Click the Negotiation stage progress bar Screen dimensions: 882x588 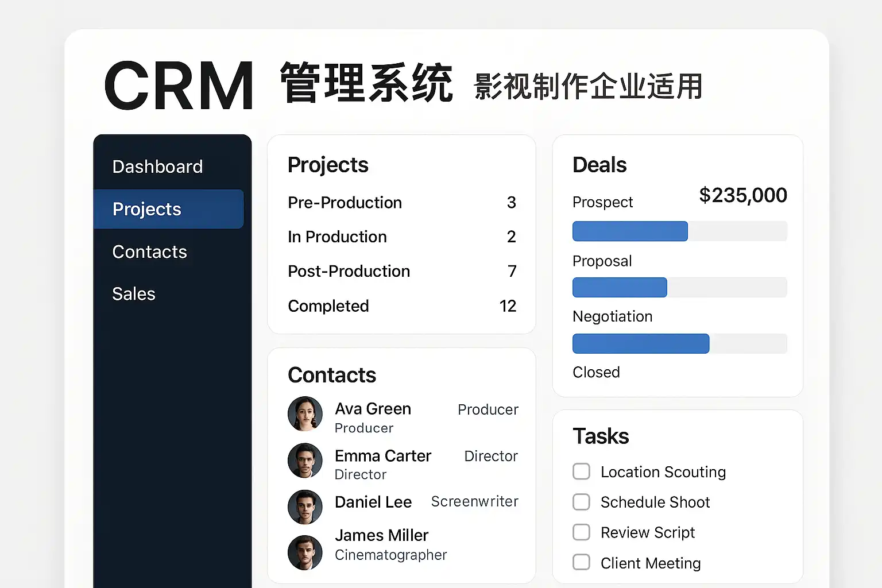click(679, 343)
